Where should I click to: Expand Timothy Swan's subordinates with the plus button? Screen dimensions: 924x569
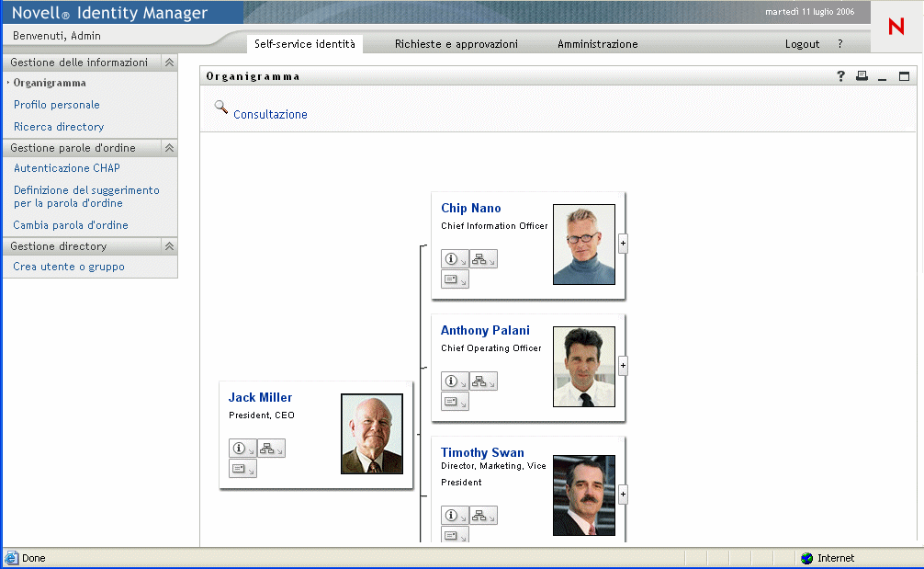pos(623,495)
